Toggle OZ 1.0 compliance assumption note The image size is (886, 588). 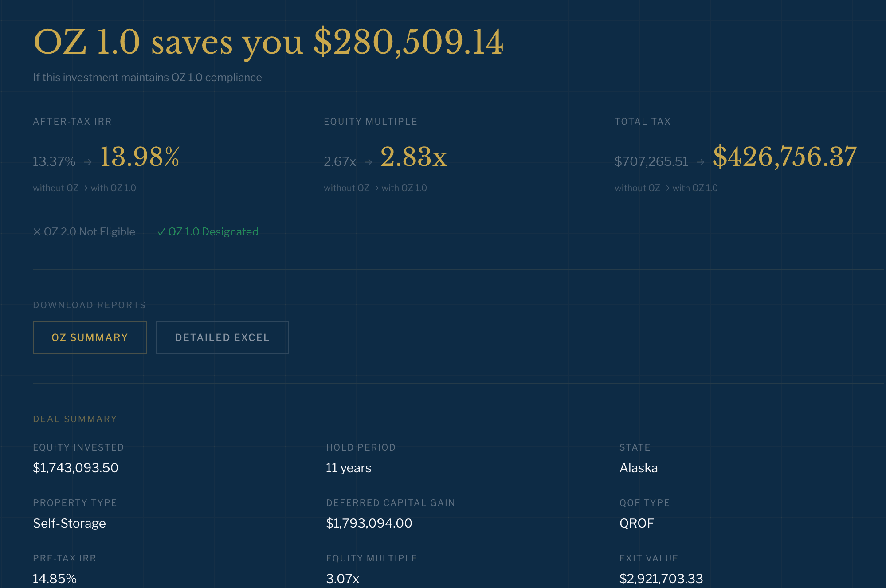click(147, 77)
